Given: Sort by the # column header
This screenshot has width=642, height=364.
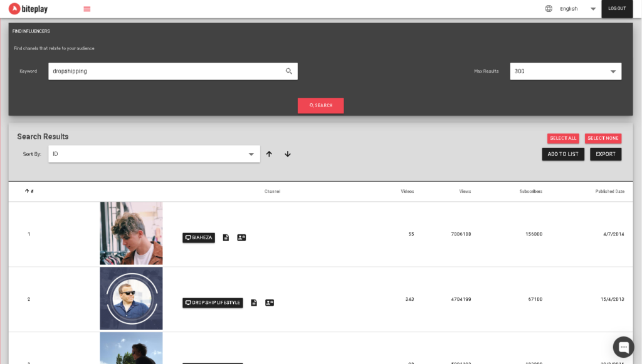Looking at the screenshot, I should click(29, 191).
